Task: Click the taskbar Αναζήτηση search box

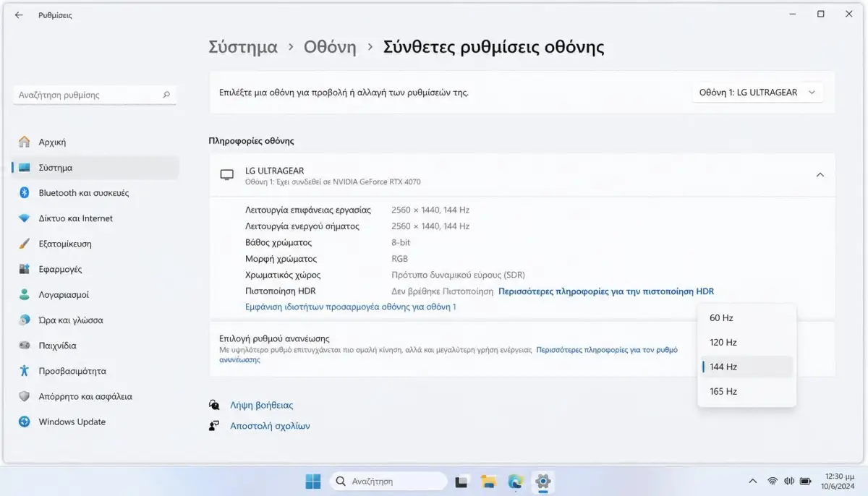Action: tap(389, 481)
